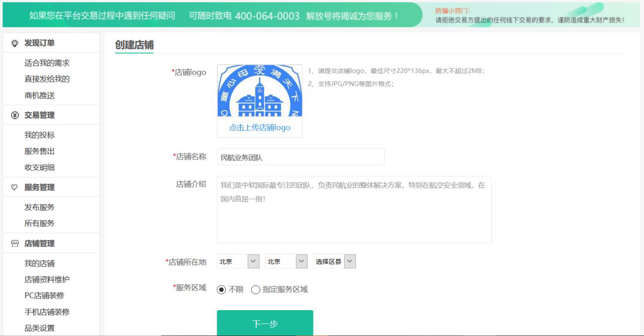The width and height of the screenshot is (644, 336).
Task: Open PC店铺装修 in the sidebar
Action: point(44,296)
